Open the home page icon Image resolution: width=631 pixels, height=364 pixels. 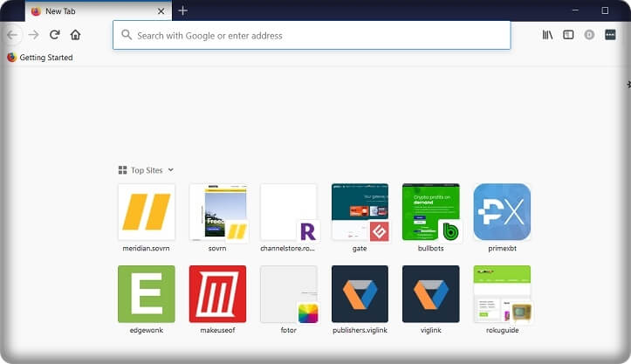75,35
